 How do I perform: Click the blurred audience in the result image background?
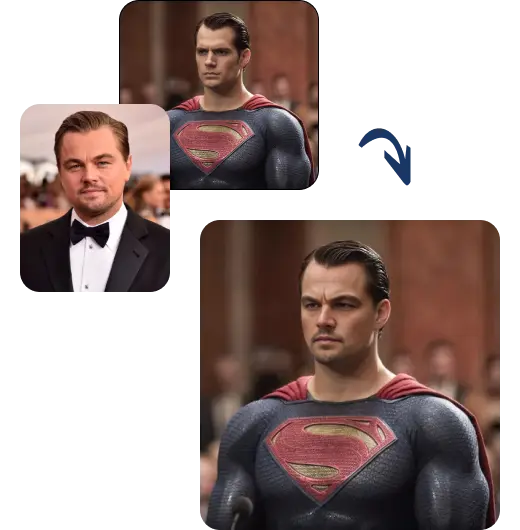(x=440, y=367)
